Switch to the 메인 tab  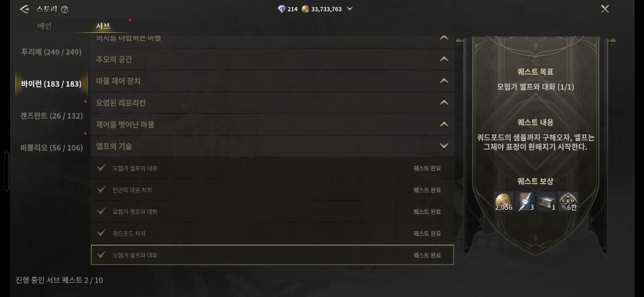tap(44, 26)
